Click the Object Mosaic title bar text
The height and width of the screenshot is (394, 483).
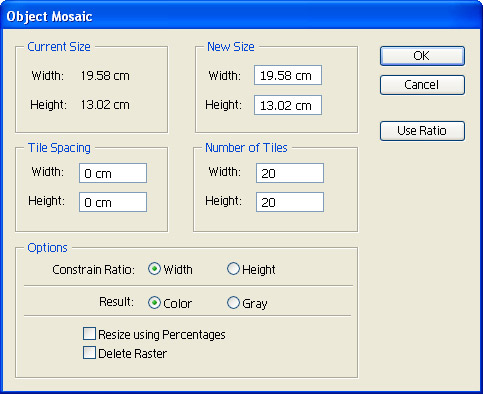[49, 17]
